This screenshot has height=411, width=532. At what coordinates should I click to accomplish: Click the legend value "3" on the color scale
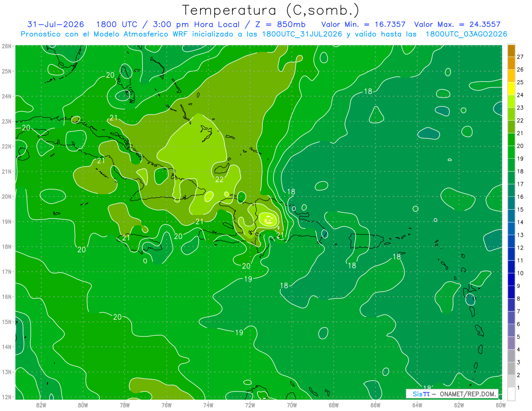tap(519, 362)
